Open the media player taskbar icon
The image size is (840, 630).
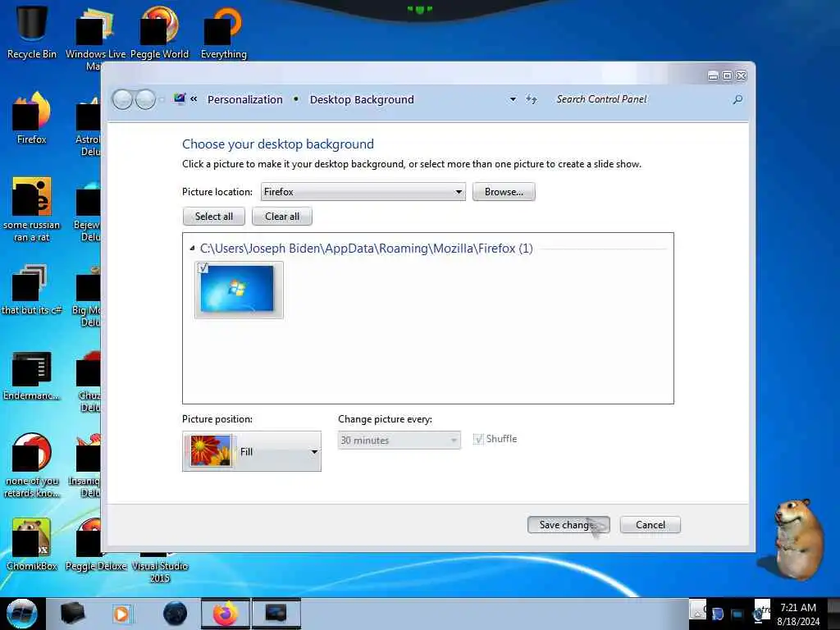(x=122, y=614)
